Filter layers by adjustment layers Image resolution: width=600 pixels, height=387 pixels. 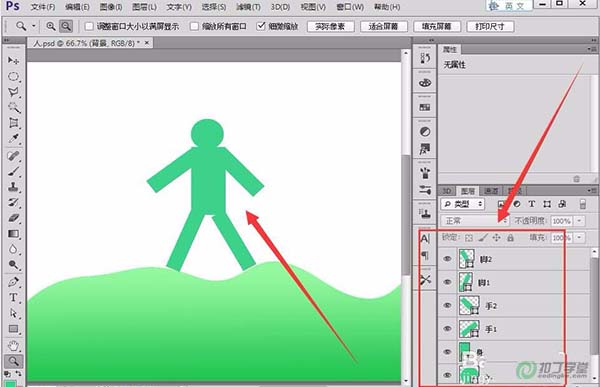click(517, 204)
